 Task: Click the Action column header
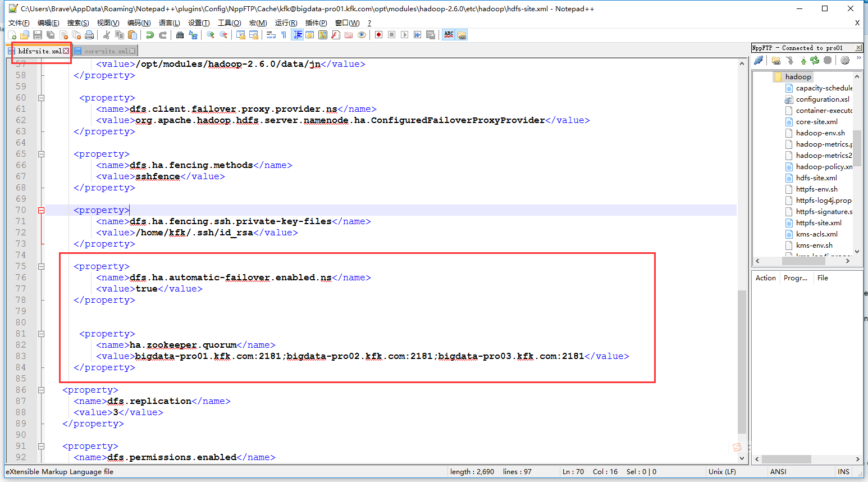coord(766,278)
